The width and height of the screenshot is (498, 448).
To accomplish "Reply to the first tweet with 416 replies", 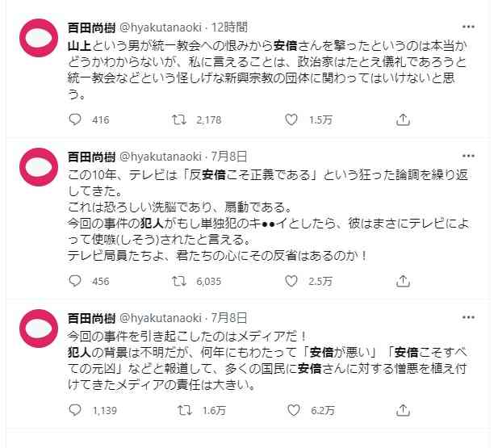I will click(x=75, y=119).
